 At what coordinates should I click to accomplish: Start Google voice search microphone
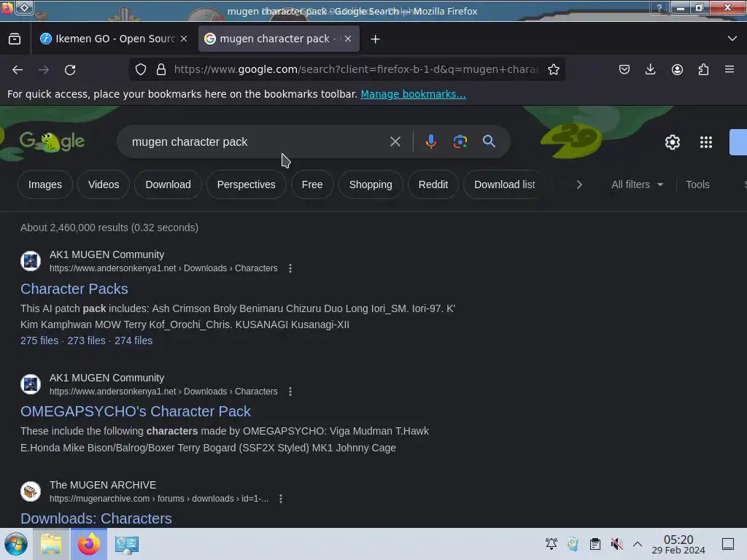tap(430, 141)
